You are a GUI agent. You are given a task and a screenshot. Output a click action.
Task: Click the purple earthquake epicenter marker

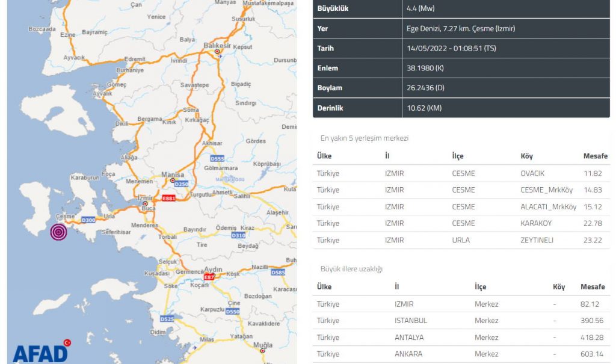58,232
